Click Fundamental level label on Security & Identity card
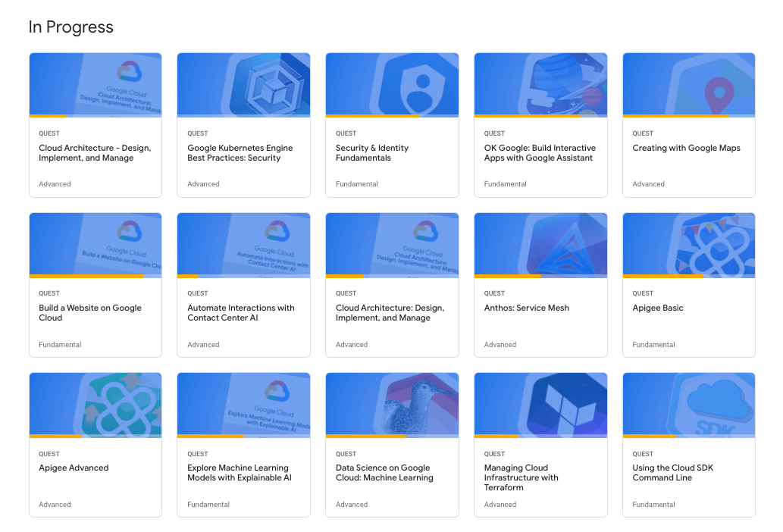783x532 pixels. 356,184
